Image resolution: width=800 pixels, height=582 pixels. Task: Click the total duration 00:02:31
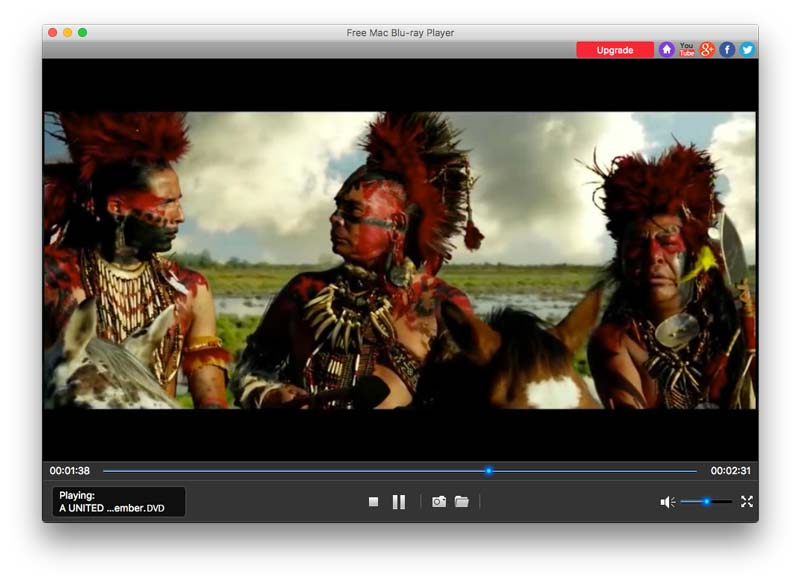pos(730,471)
